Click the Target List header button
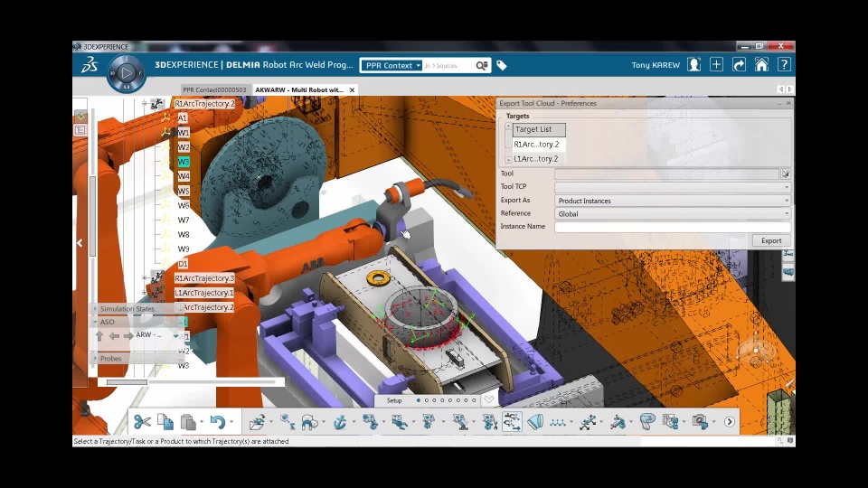 coord(539,129)
